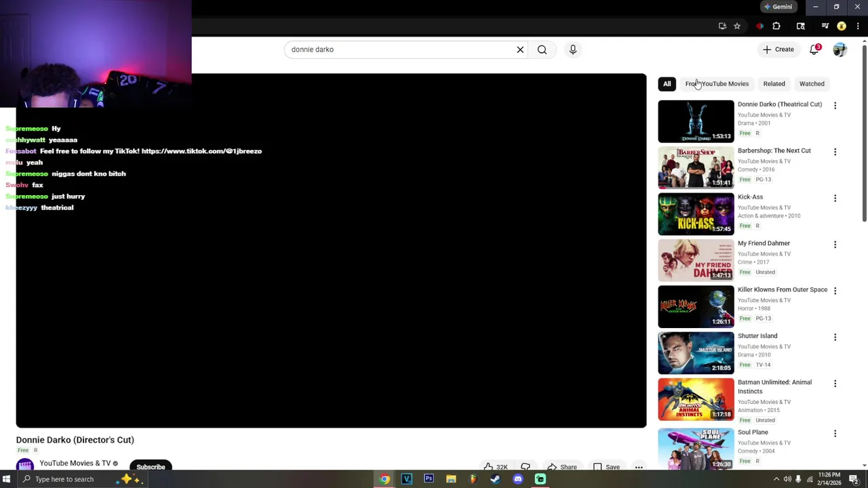Click the video player area

[x=331, y=251]
